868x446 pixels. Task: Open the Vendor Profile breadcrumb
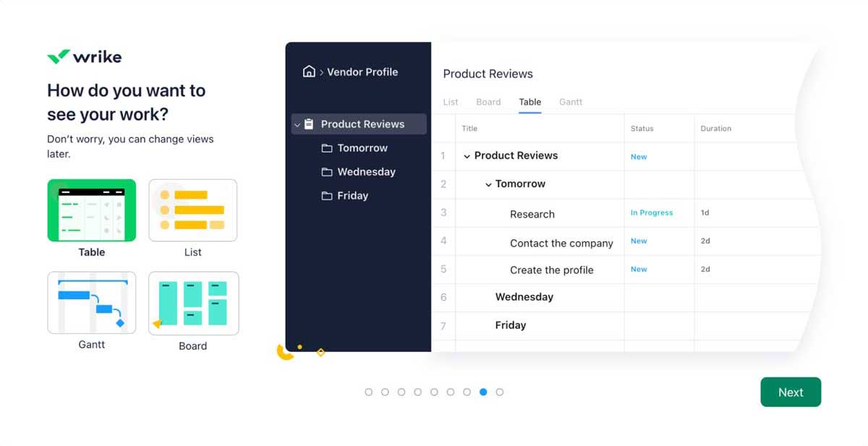coord(363,72)
